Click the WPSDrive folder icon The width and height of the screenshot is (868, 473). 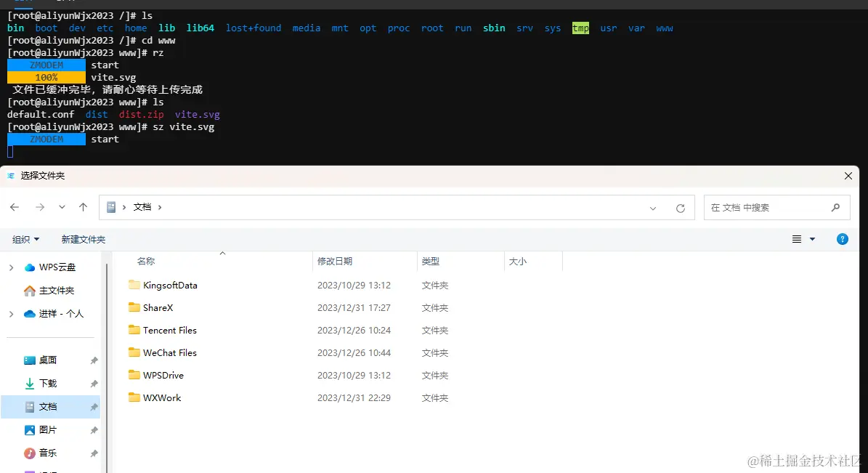[x=134, y=375]
